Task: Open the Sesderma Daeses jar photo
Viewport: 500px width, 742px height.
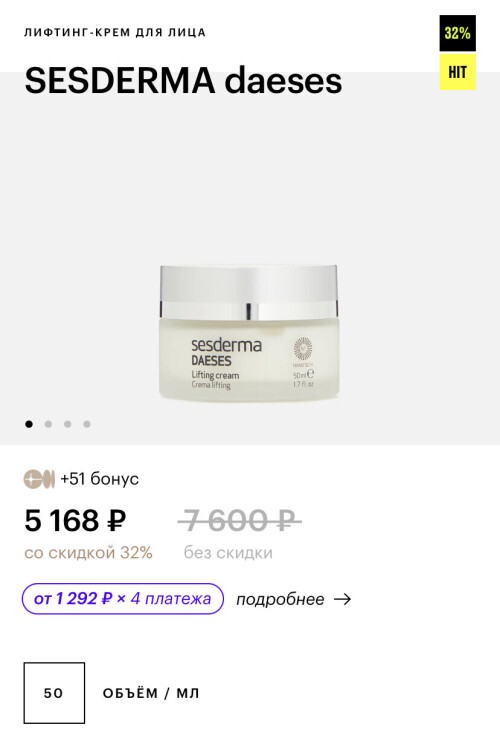Action: click(249, 333)
